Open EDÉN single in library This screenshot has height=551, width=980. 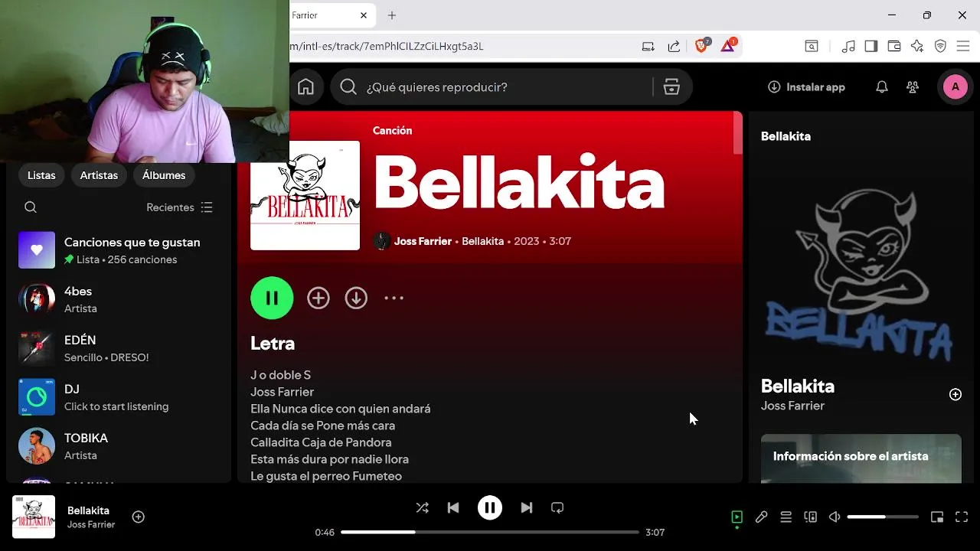coord(119,348)
